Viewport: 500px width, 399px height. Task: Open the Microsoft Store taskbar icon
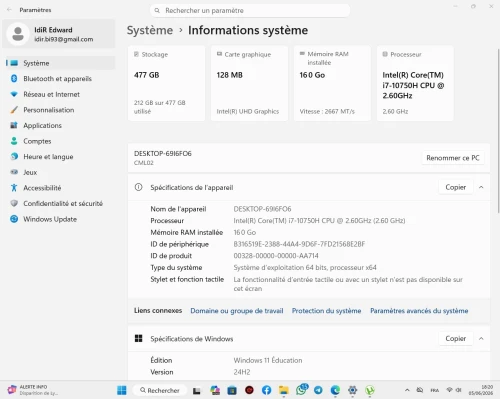coord(232,390)
